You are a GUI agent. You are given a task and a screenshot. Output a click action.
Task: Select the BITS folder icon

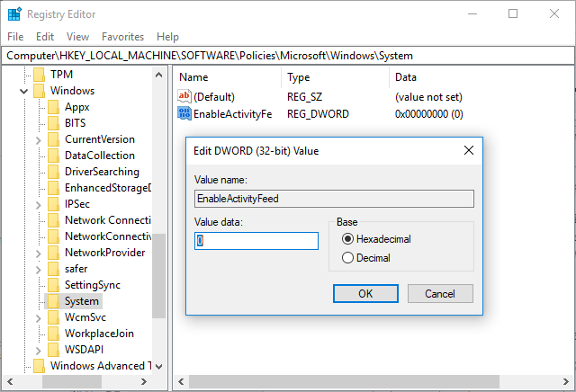pos(53,123)
